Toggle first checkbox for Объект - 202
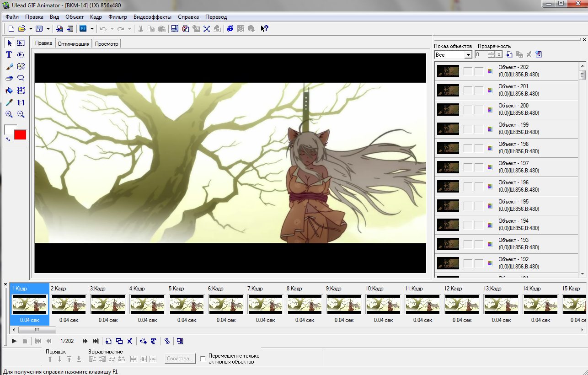This screenshot has width=588, height=375. tap(468, 71)
